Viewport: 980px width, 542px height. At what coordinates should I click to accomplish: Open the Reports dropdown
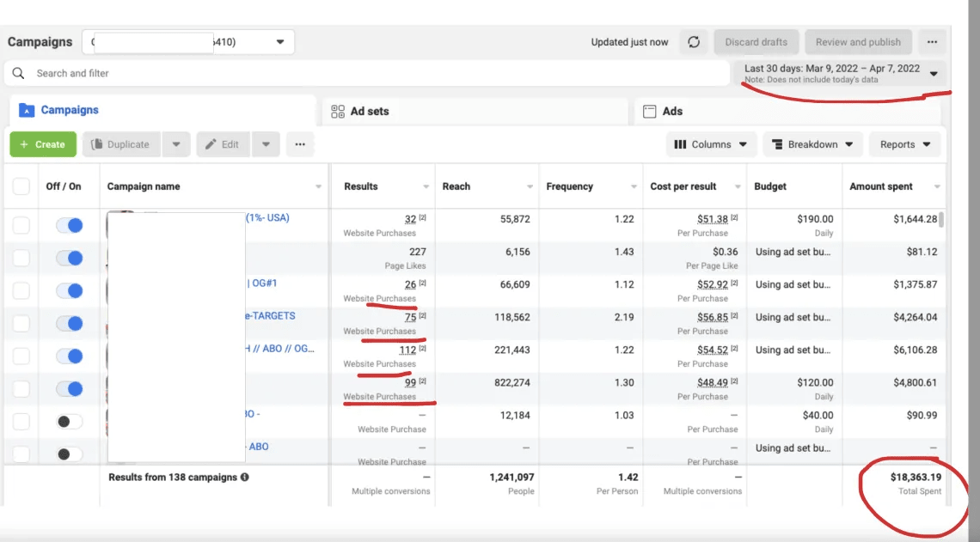(905, 144)
